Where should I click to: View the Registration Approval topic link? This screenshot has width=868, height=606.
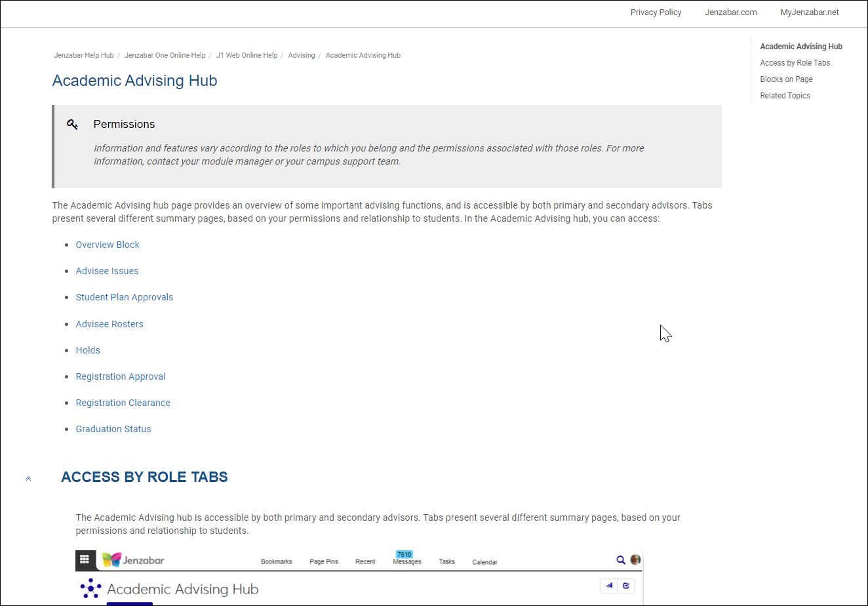[x=121, y=376]
